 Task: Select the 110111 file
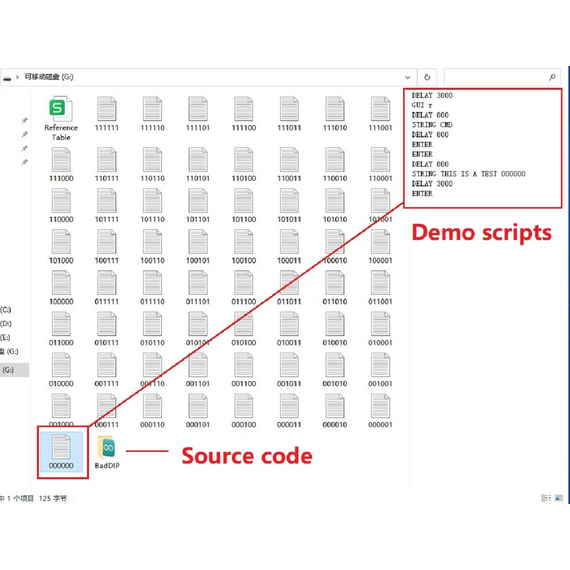[107, 164]
